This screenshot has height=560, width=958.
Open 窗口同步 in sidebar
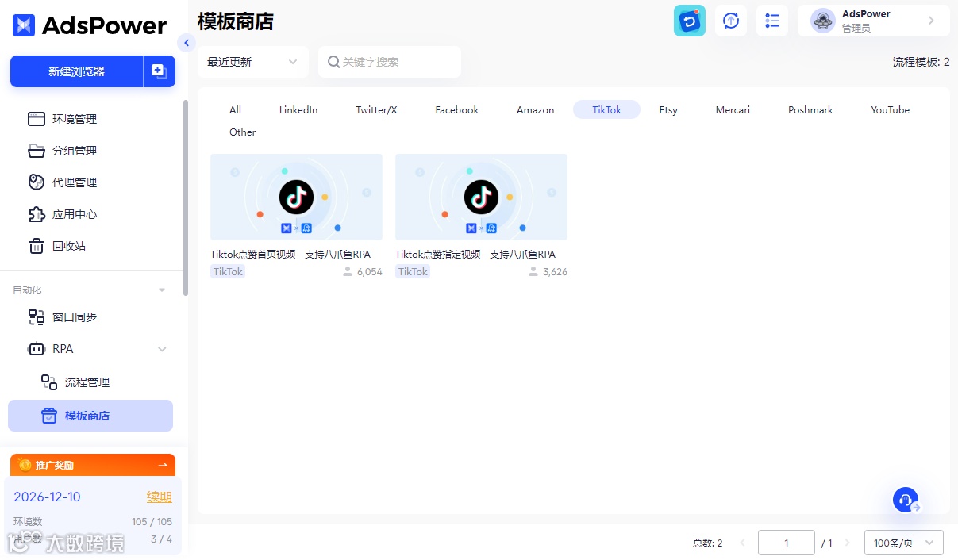click(74, 317)
